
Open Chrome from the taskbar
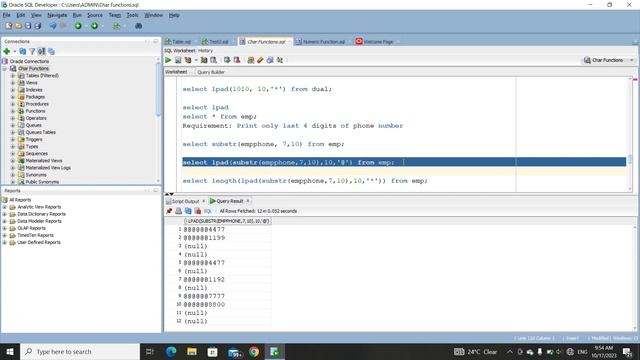point(254,351)
